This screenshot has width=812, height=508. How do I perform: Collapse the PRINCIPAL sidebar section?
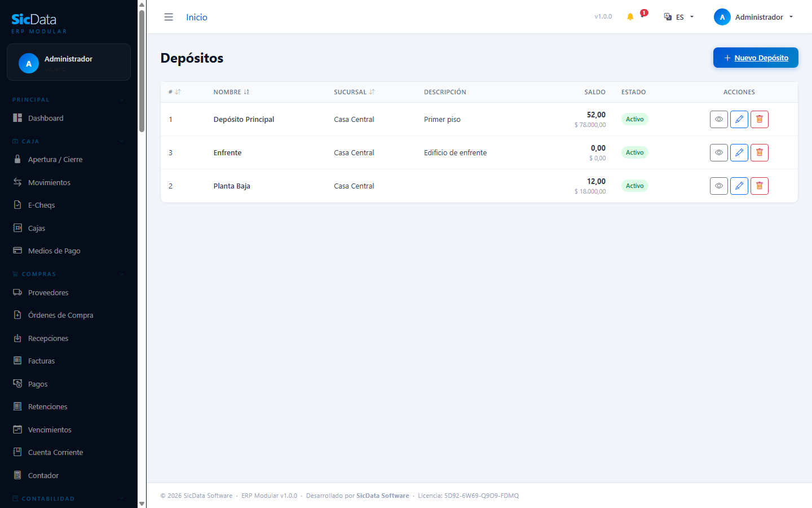pyautogui.click(x=121, y=100)
